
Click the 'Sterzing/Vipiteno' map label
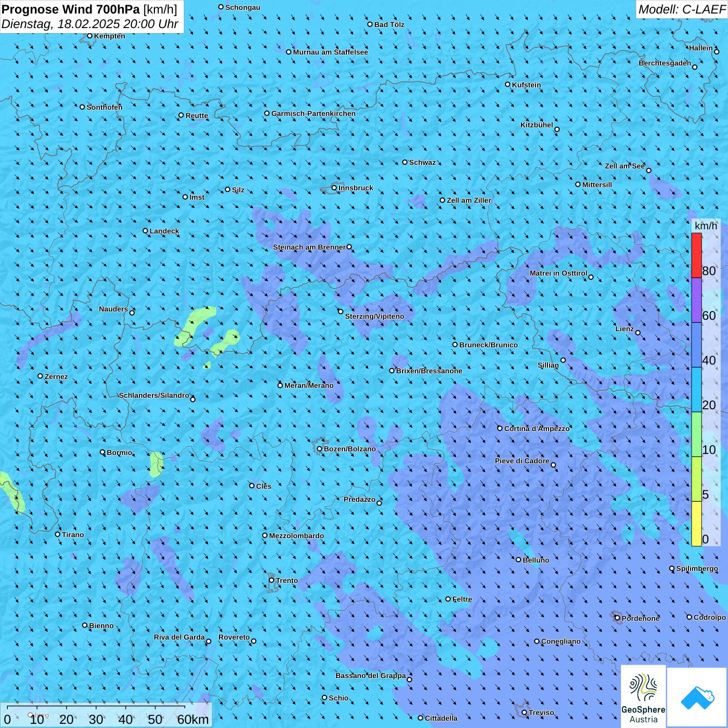[x=374, y=316]
